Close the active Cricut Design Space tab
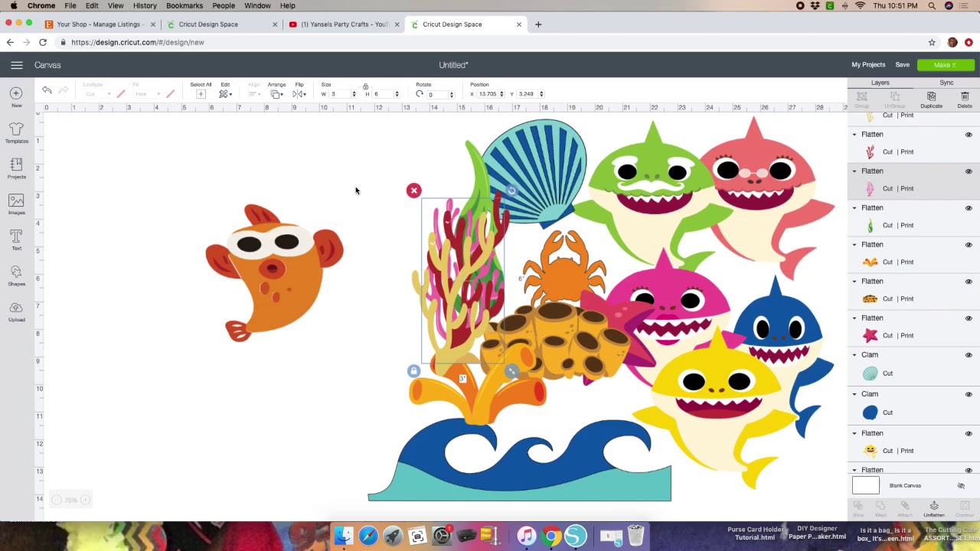 (519, 24)
